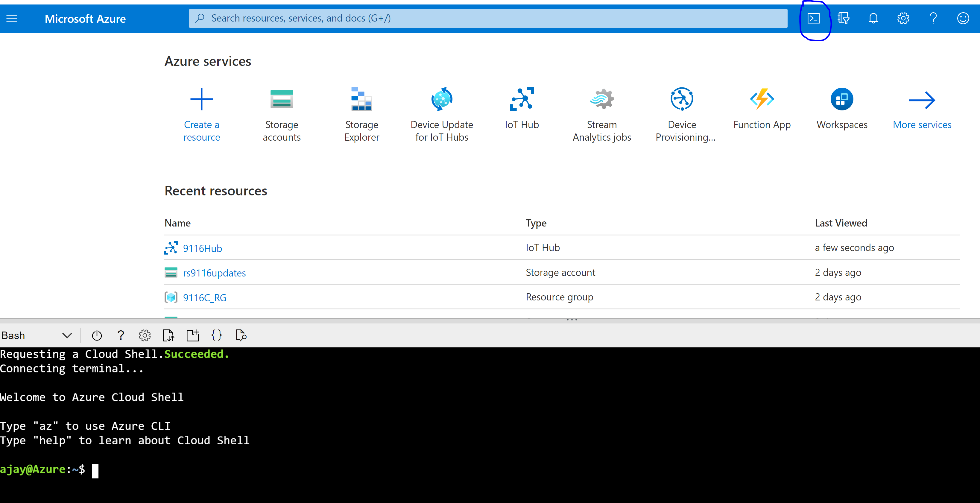Viewport: 980px width, 503px height.
Task: Open the Cloud Shell editor braces icon
Action: click(x=216, y=336)
